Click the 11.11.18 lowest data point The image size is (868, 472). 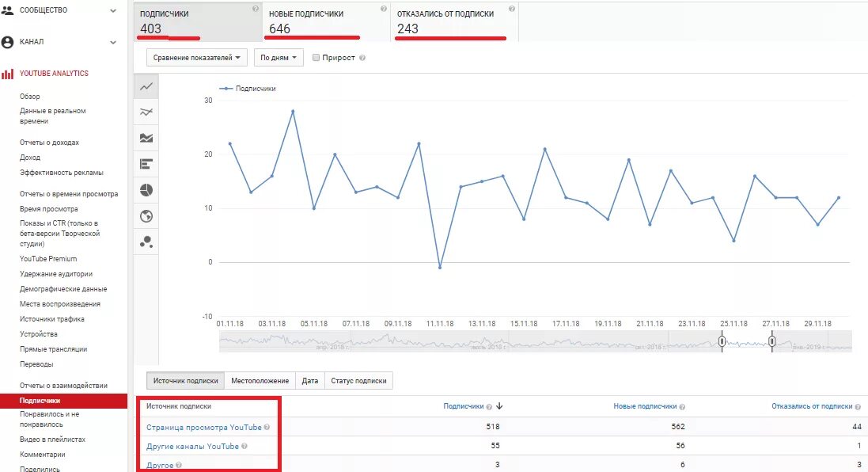(x=440, y=268)
